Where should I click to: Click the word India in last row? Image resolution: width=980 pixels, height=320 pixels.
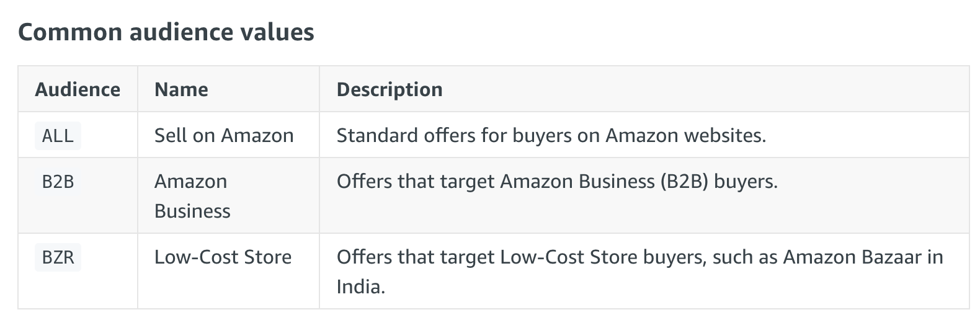click(360, 287)
